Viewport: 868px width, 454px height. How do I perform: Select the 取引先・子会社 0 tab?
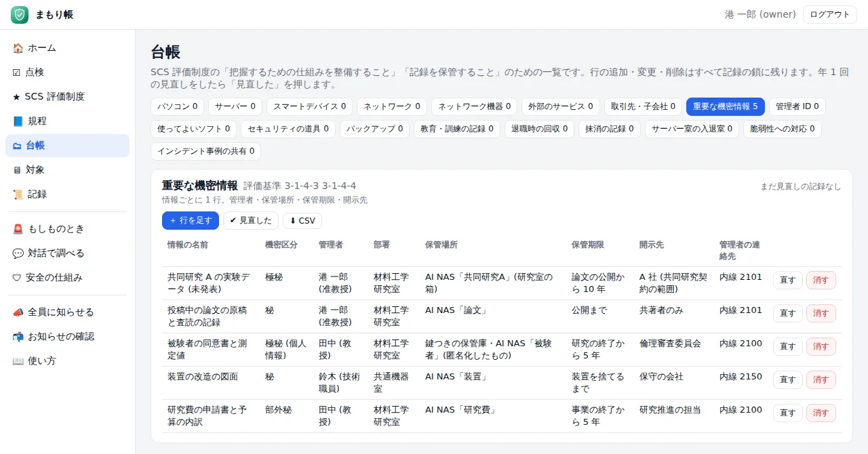pyautogui.click(x=643, y=106)
